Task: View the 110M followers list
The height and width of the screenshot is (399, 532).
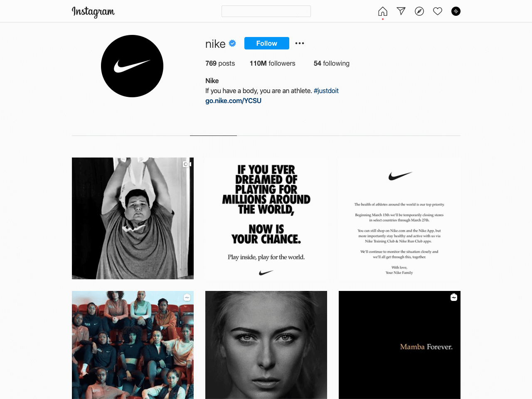Action: coord(272,64)
